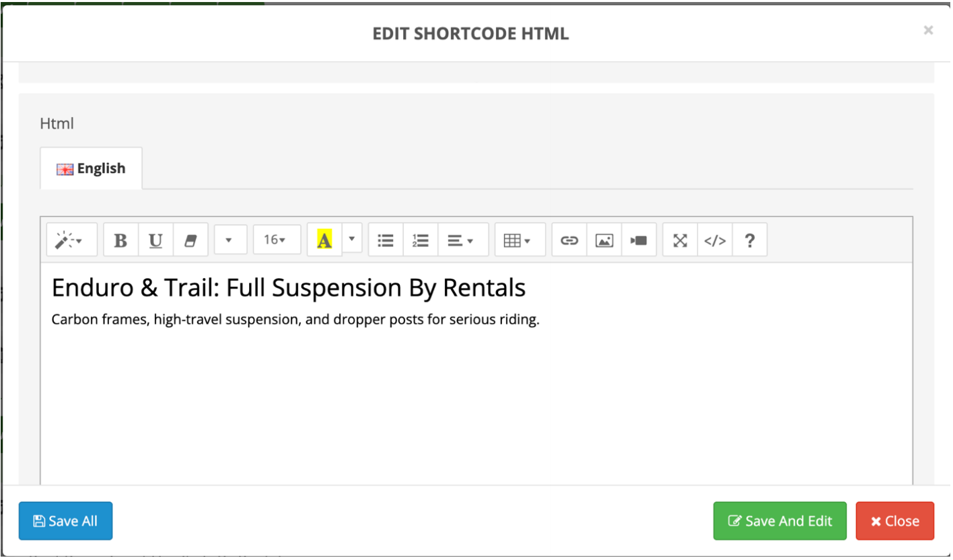Toggle HTML code view

tap(715, 240)
